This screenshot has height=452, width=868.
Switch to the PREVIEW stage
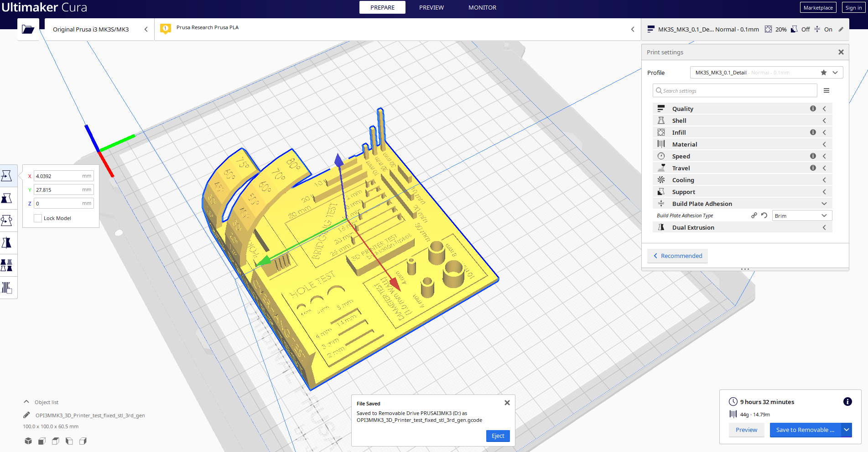coord(431,7)
